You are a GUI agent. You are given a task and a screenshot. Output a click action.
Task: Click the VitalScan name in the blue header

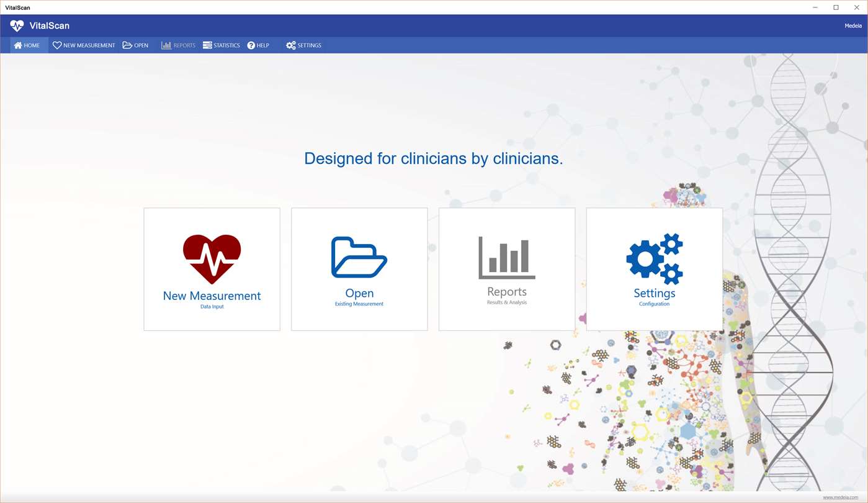tap(50, 26)
